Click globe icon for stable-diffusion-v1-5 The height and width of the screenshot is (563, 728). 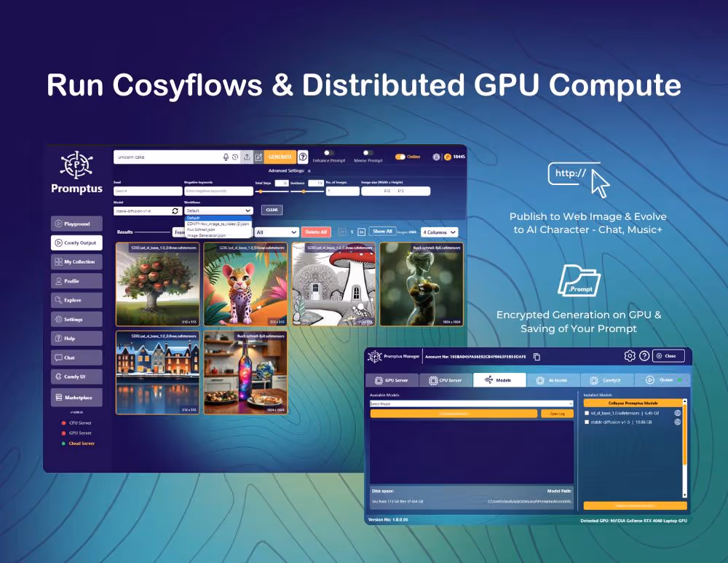coord(677,422)
